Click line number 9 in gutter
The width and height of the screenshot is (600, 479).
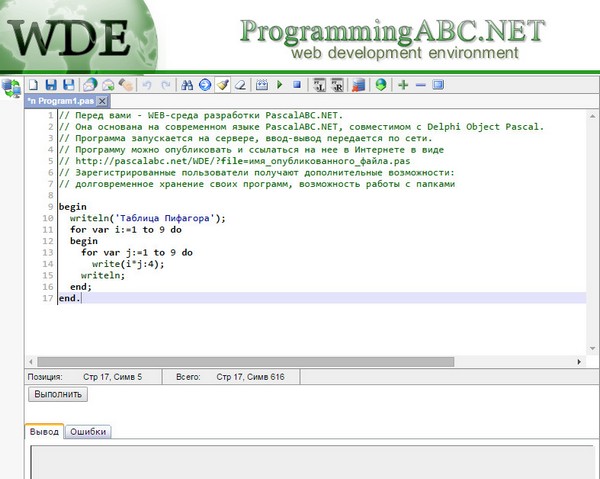(51, 207)
